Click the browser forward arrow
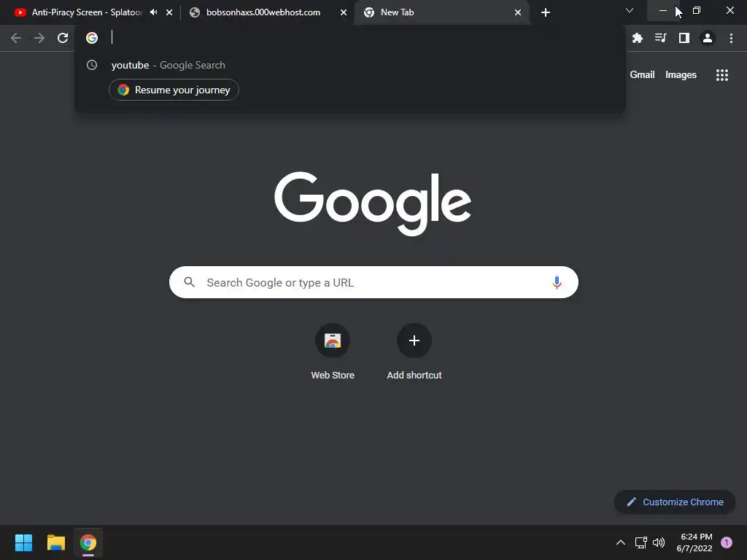 (39, 38)
